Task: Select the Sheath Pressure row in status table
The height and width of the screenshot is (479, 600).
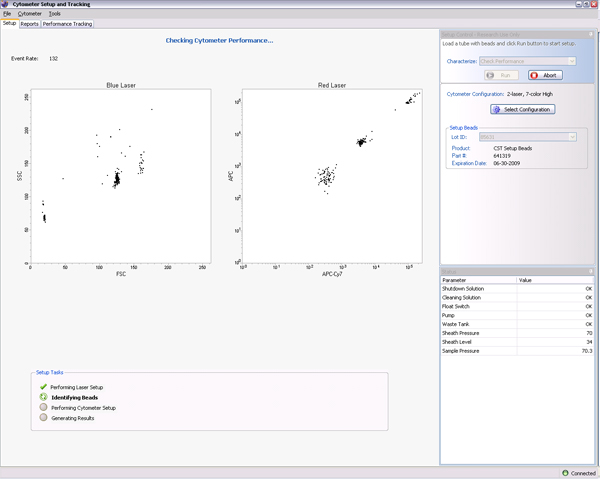Action: [517, 333]
